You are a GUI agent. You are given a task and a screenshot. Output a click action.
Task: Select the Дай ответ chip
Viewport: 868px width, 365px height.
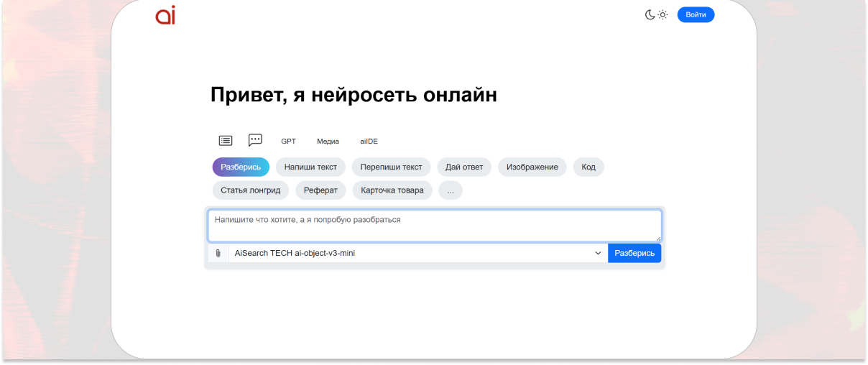point(464,167)
